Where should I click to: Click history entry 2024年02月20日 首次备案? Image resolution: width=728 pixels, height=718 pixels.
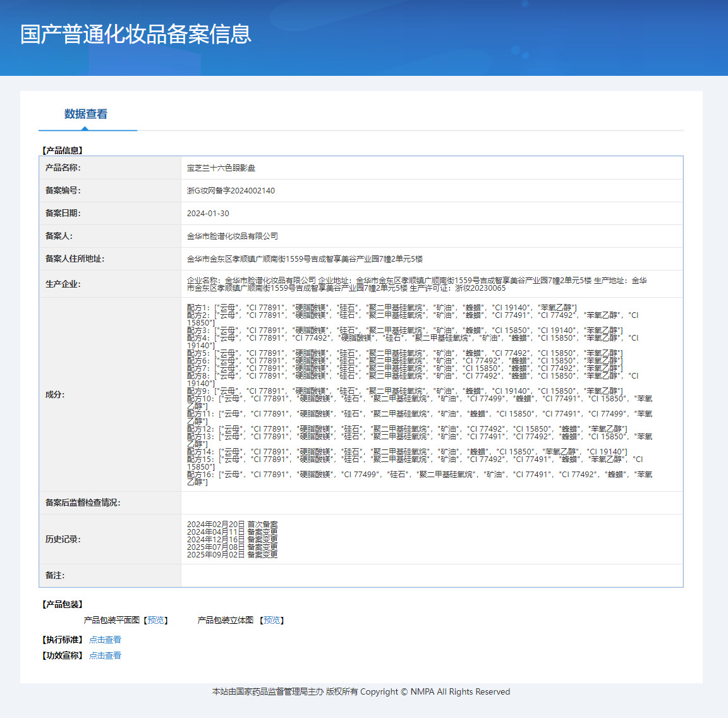(x=232, y=525)
